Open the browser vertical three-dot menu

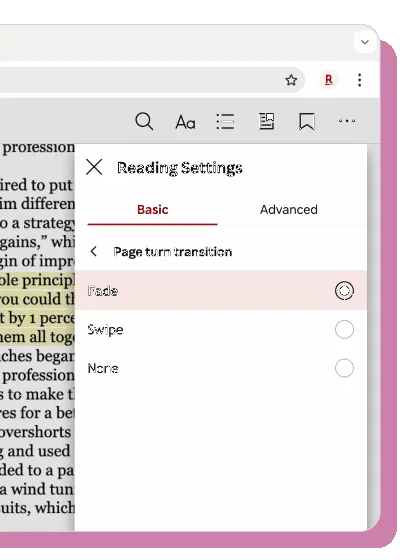coord(360,80)
